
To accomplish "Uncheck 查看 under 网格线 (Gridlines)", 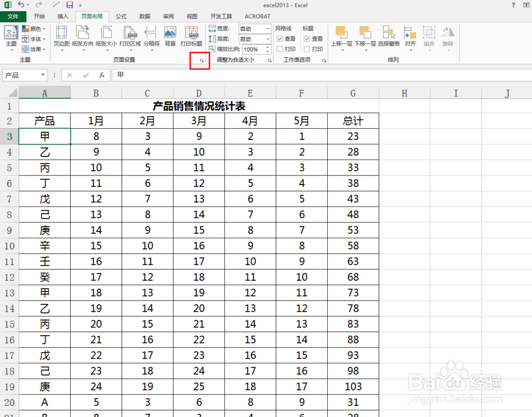I will click(281, 38).
